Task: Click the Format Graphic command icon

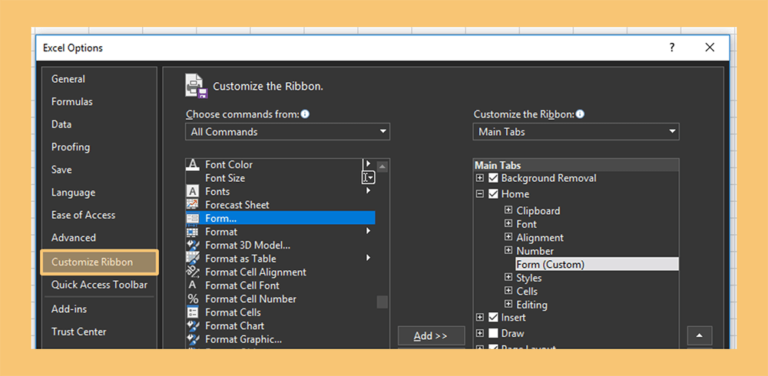Action: click(x=193, y=339)
